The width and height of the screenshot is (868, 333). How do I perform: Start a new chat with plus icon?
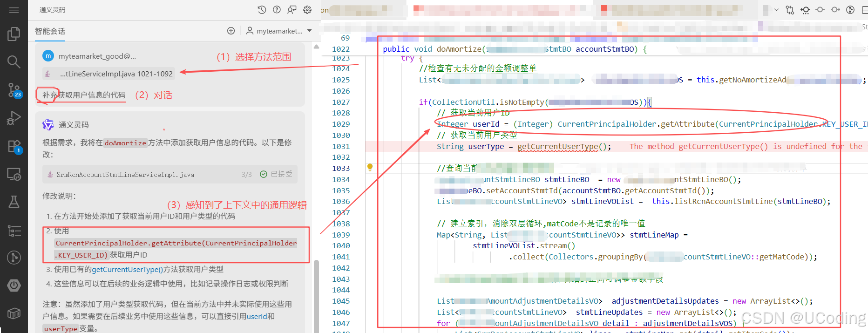(x=231, y=31)
